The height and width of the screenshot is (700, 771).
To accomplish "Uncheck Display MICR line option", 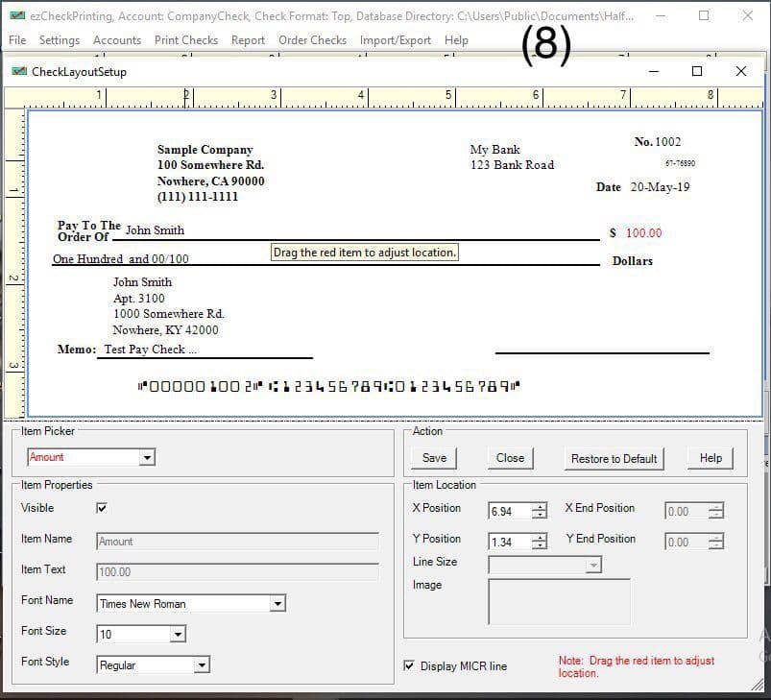I will 409,666.
